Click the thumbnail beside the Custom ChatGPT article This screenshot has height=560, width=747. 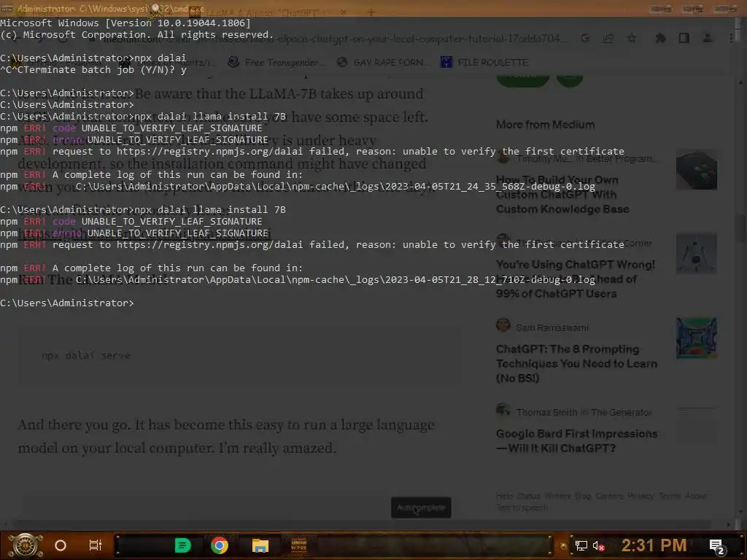click(696, 169)
